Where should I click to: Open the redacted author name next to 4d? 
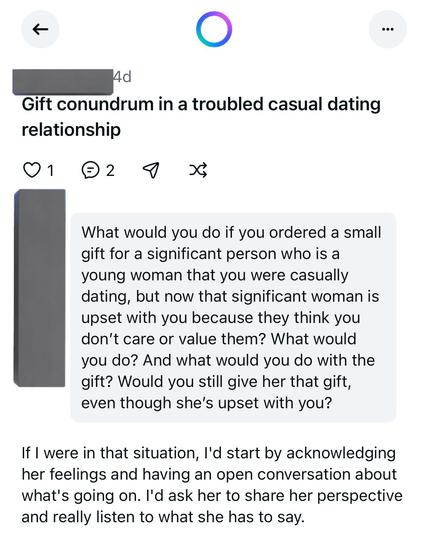[63, 82]
